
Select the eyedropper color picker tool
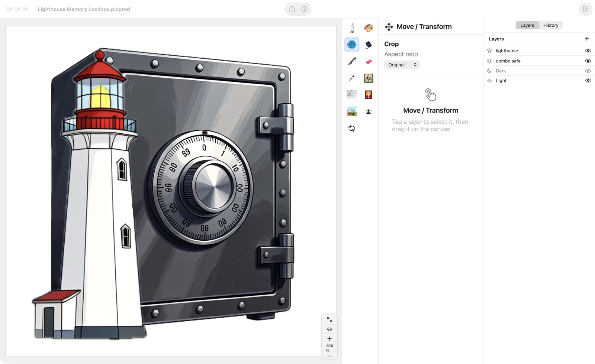[x=352, y=78]
